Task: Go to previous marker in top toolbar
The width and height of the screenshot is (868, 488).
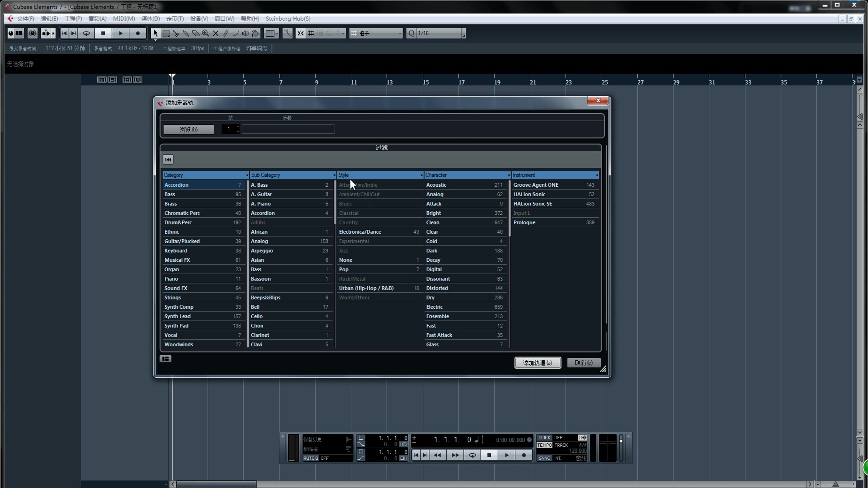Action: tap(64, 33)
